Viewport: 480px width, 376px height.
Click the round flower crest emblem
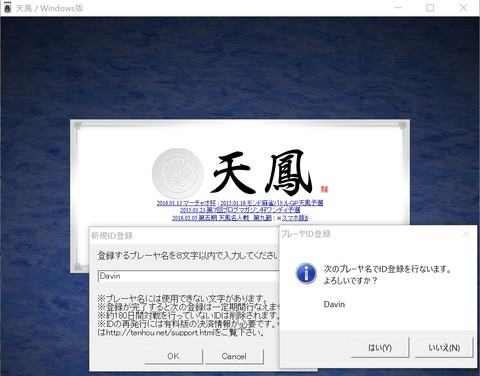[x=177, y=173]
